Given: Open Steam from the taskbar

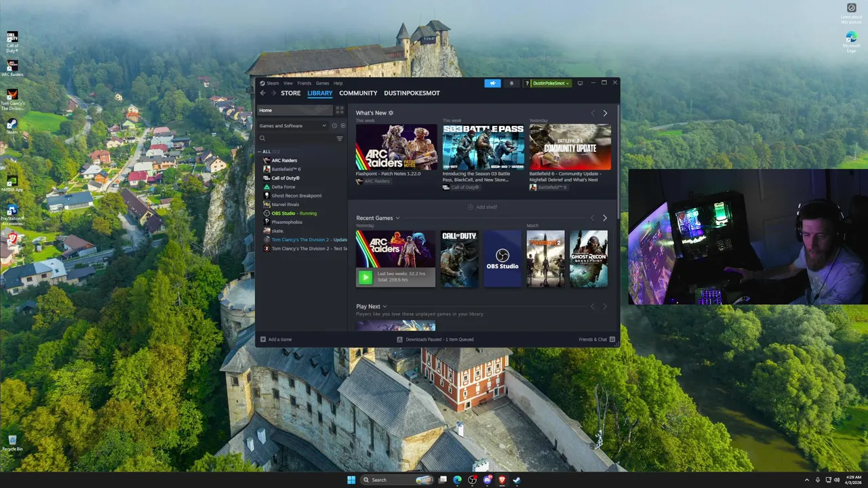Looking at the screenshot, I should (x=517, y=480).
